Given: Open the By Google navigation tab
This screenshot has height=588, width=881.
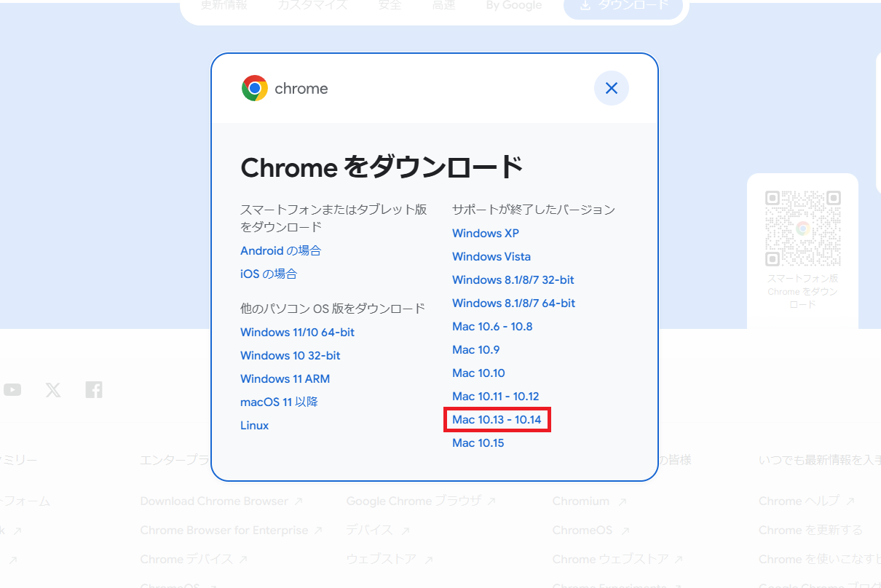Looking at the screenshot, I should (514, 5).
